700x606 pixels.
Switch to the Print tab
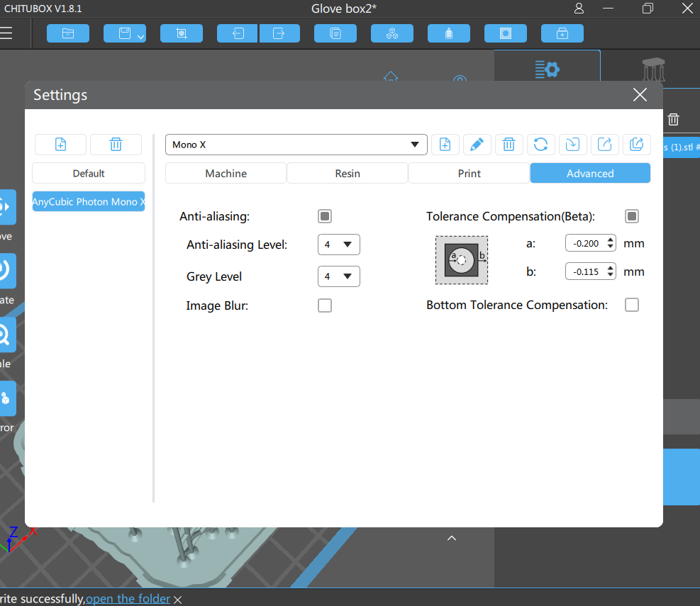click(x=469, y=173)
